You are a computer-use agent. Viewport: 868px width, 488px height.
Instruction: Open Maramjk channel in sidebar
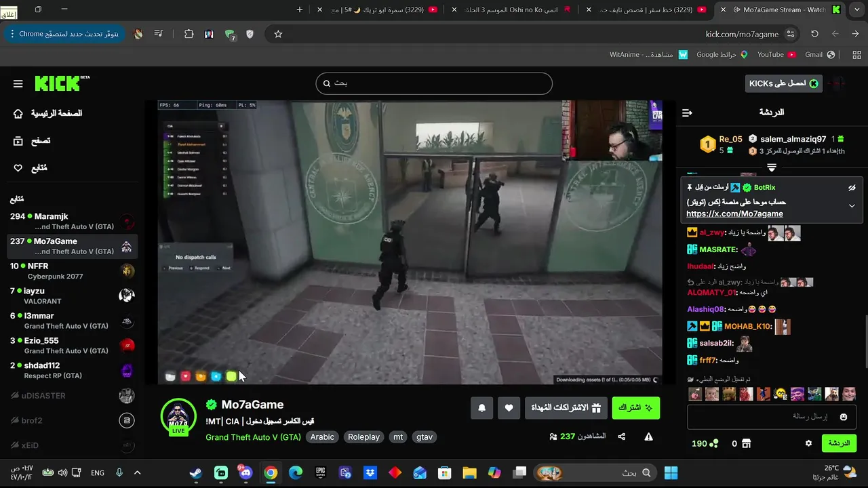(72, 222)
